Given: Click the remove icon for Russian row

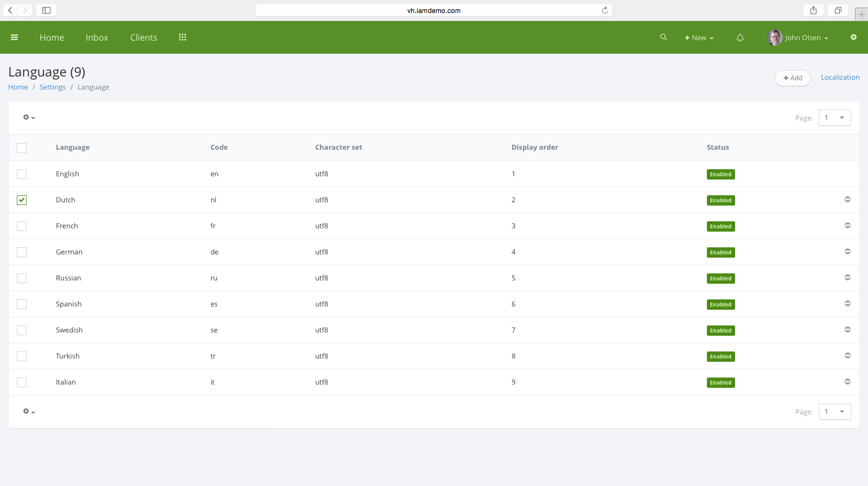Looking at the screenshot, I should tap(847, 278).
